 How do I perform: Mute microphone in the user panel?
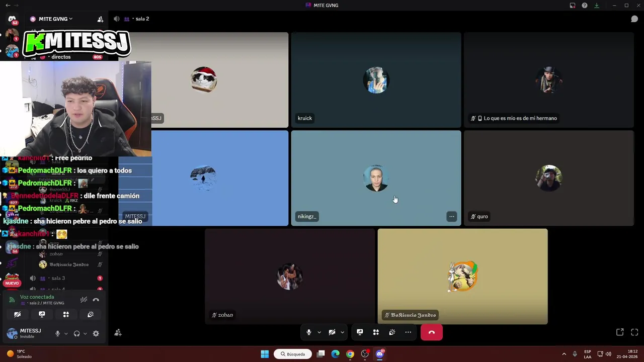point(58,333)
